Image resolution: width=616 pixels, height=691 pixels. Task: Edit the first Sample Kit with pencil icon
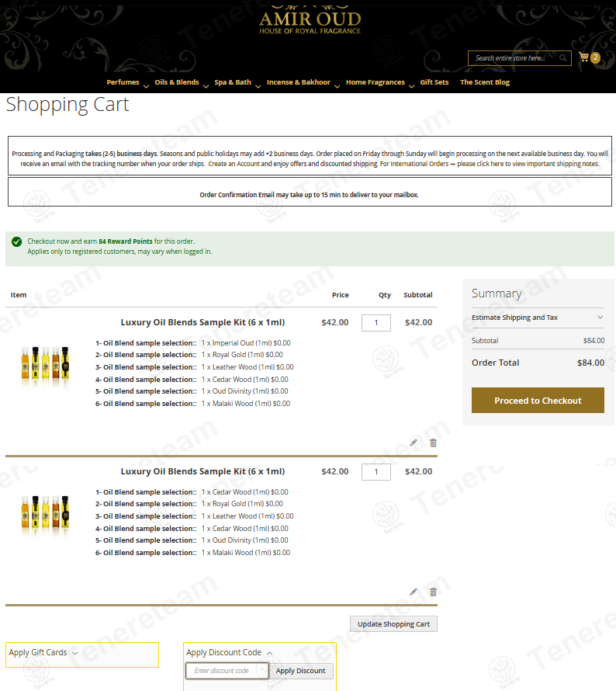(x=414, y=443)
